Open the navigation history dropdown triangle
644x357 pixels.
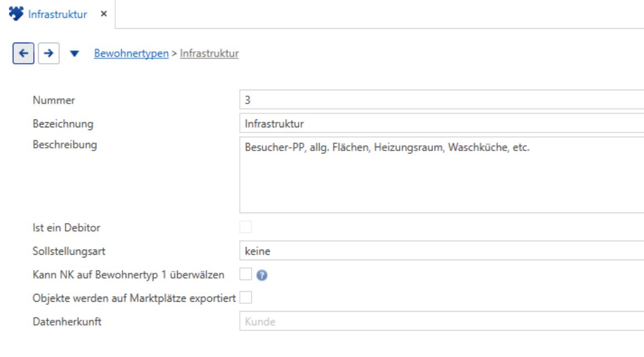click(74, 54)
